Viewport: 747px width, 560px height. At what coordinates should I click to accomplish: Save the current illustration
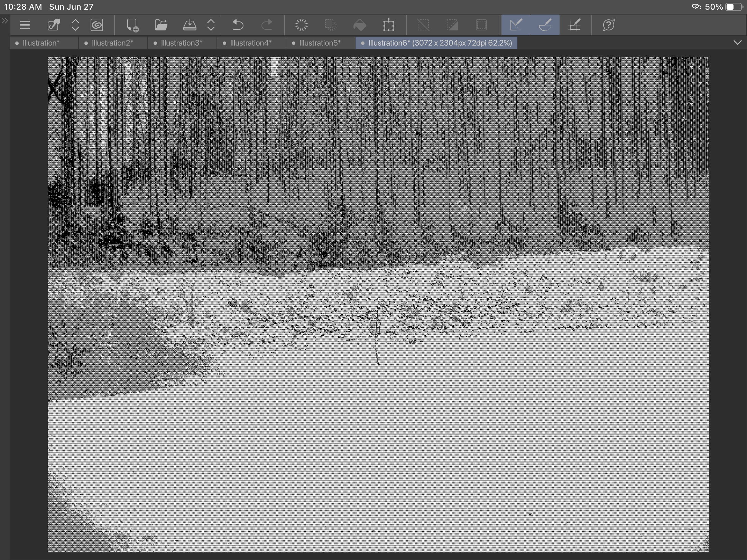click(190, 25)
